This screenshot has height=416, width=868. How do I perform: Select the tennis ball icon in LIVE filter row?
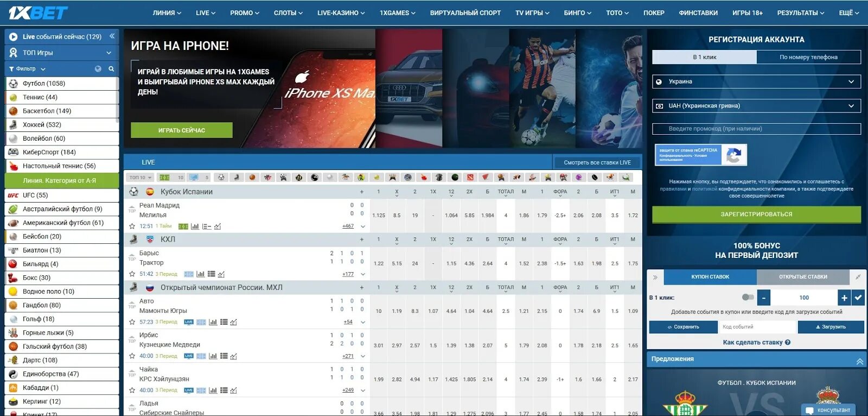pyautogui.click(x=376, y=177)
